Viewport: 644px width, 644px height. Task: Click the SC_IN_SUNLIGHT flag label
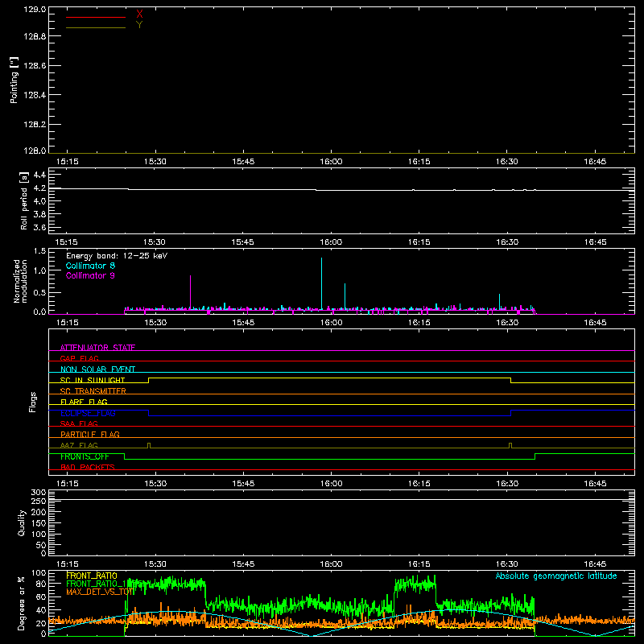(93, 380)
